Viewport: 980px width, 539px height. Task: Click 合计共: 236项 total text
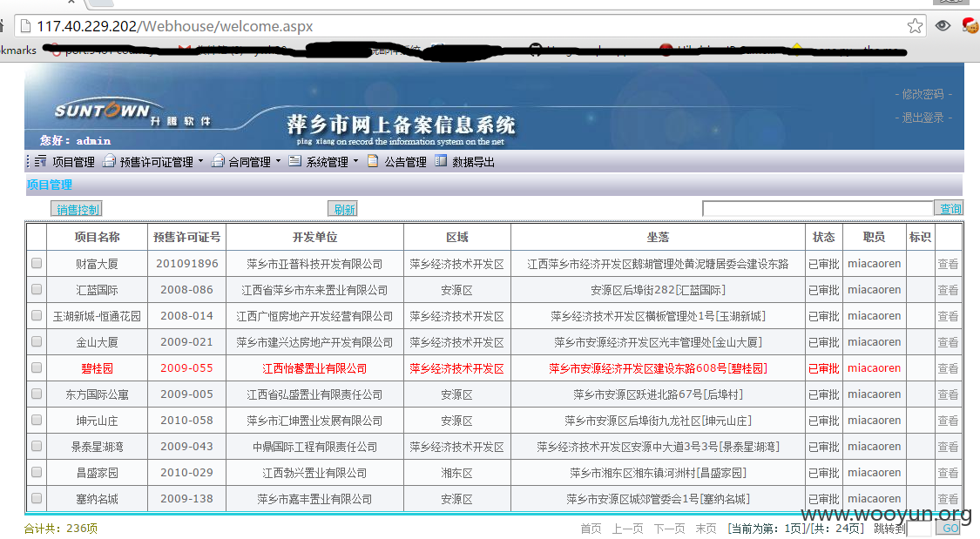(x=61, y=529)
